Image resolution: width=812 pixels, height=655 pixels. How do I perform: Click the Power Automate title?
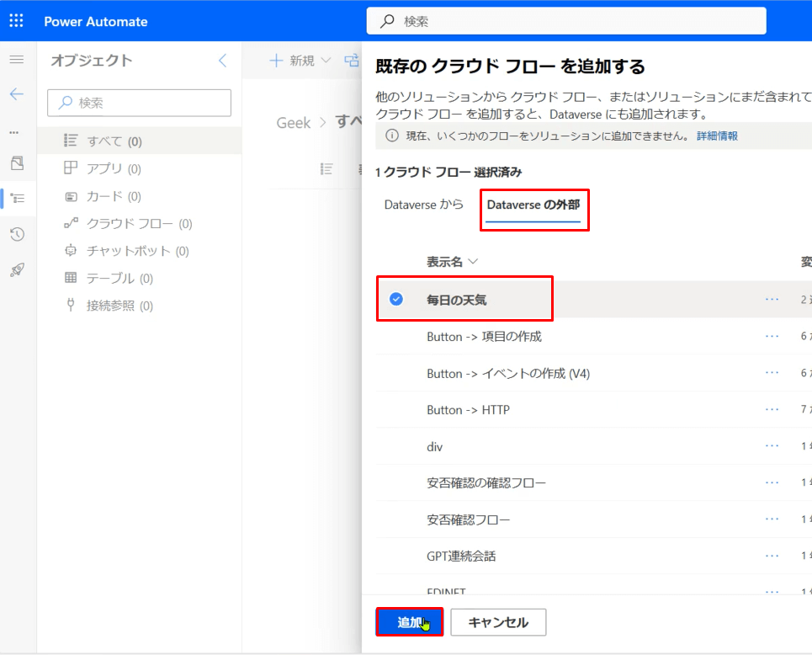(96, 22)
